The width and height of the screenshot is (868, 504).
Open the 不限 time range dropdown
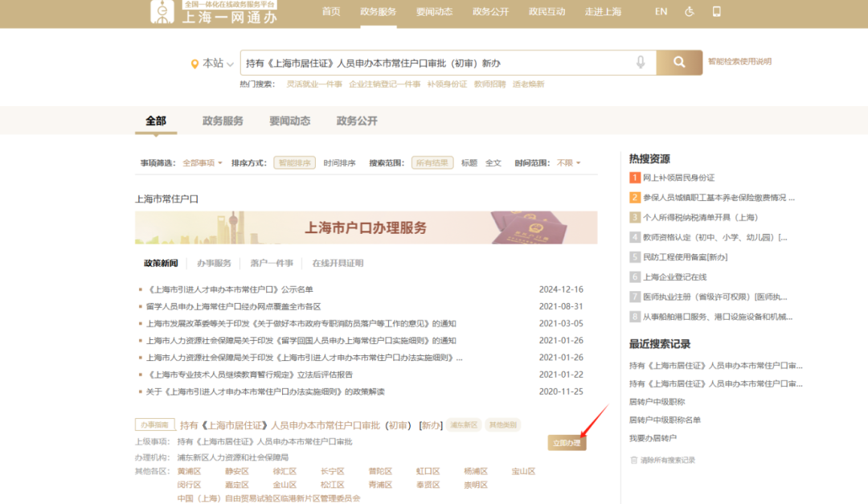tap(568, 163)
